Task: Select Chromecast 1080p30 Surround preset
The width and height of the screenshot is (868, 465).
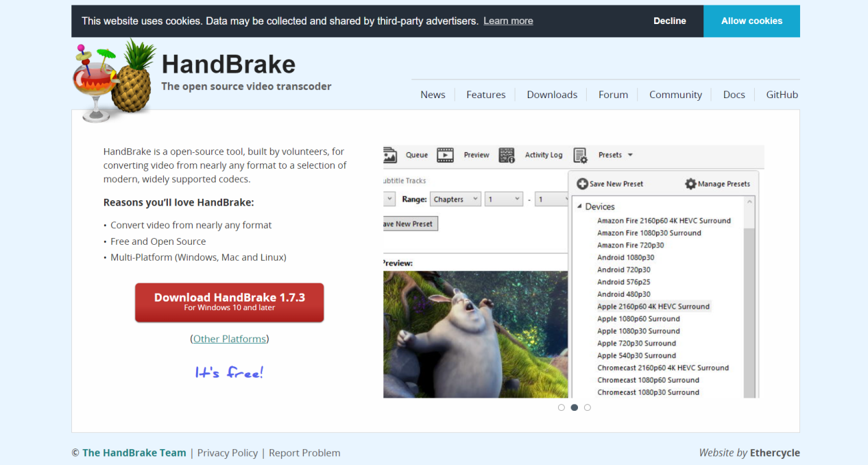Action: pyautogui.click(x=648, y=393)
